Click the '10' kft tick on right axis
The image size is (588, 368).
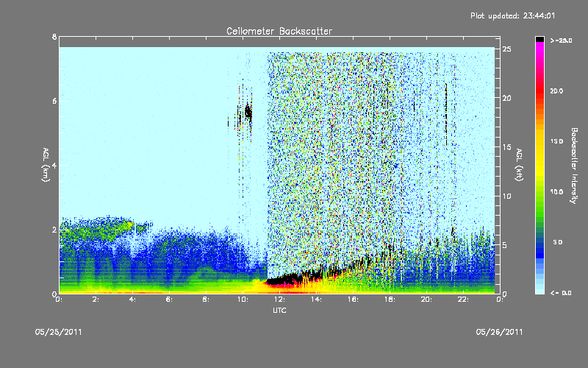(506, 196)
